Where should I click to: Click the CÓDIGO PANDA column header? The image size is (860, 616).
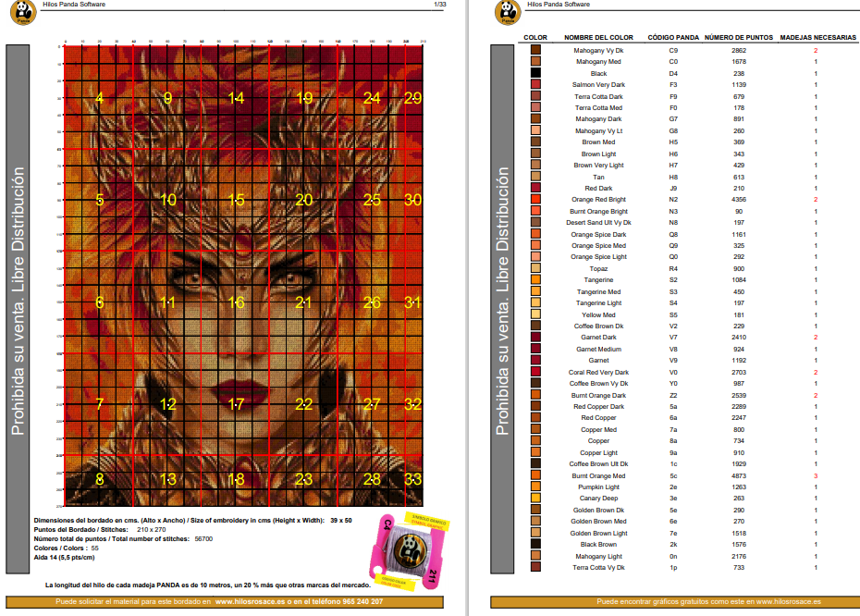[673, 37]
